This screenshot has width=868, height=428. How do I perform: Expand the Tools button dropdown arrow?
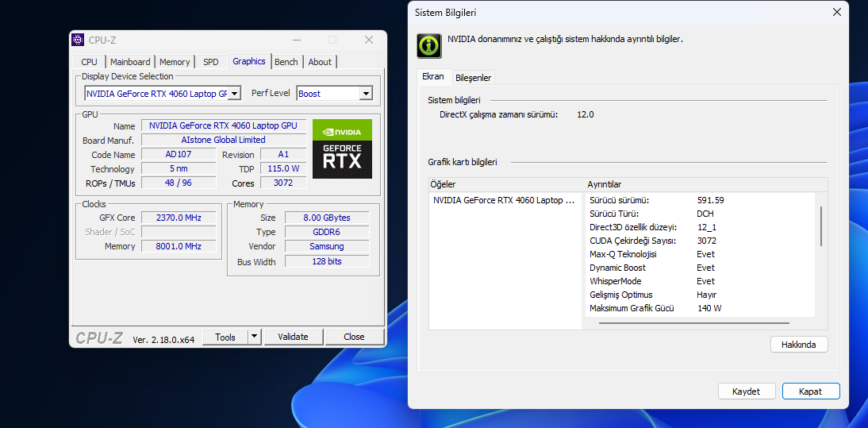coord(254,337)
